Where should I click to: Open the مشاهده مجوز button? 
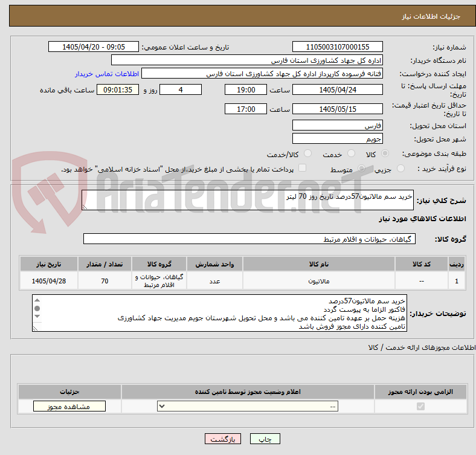69,407
